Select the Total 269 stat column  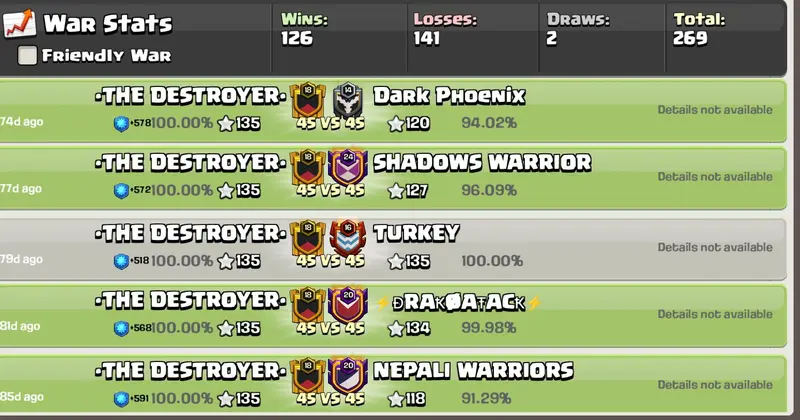point(726,38)
